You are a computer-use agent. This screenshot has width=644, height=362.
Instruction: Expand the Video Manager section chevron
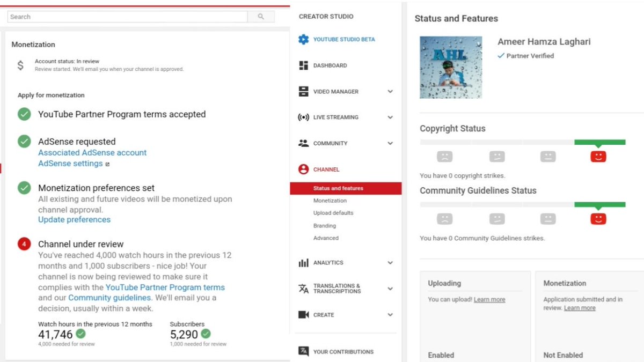click(390, 91)
